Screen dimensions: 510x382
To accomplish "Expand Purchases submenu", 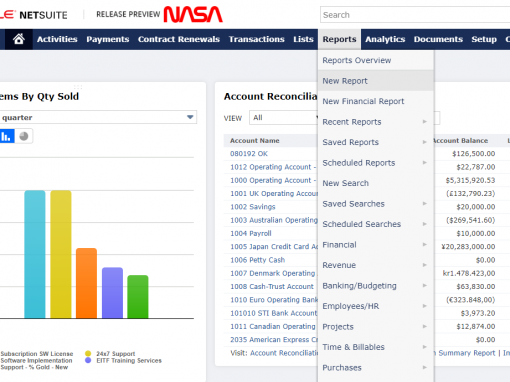I will (x=376, y=368).
